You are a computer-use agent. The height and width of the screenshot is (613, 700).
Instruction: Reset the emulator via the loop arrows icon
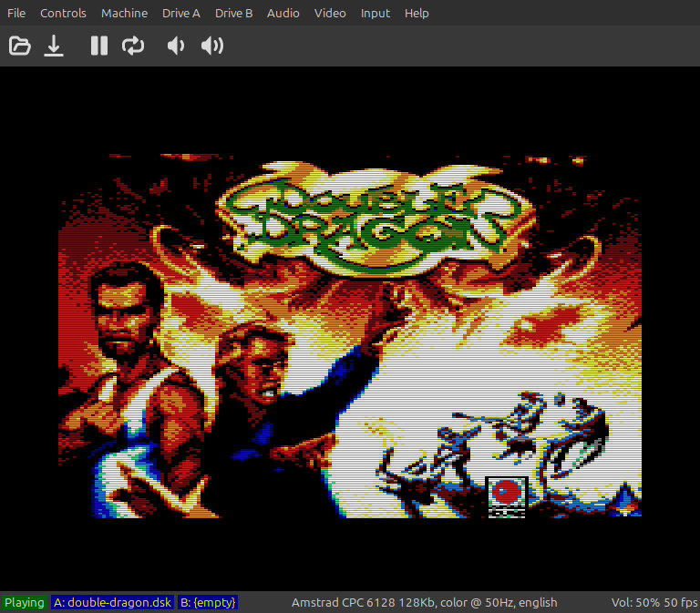[x=133, y=46]
